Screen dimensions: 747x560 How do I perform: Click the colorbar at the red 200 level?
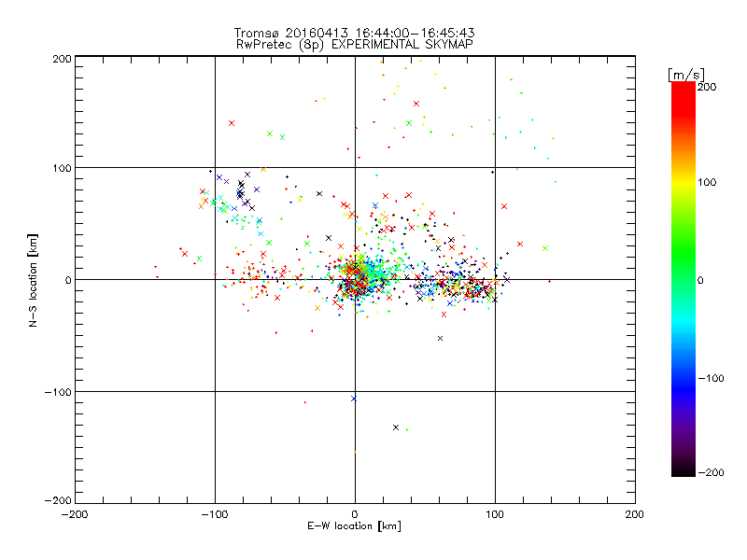point(684,87)
